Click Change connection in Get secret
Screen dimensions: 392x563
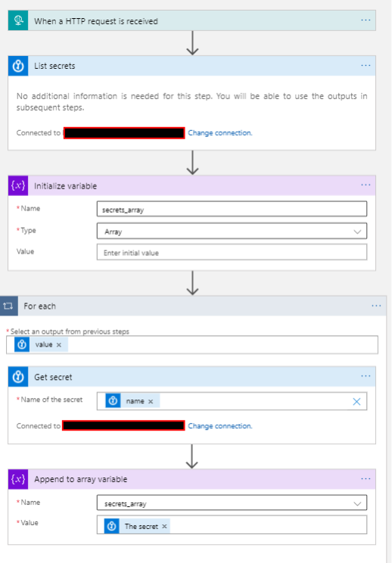219,426
